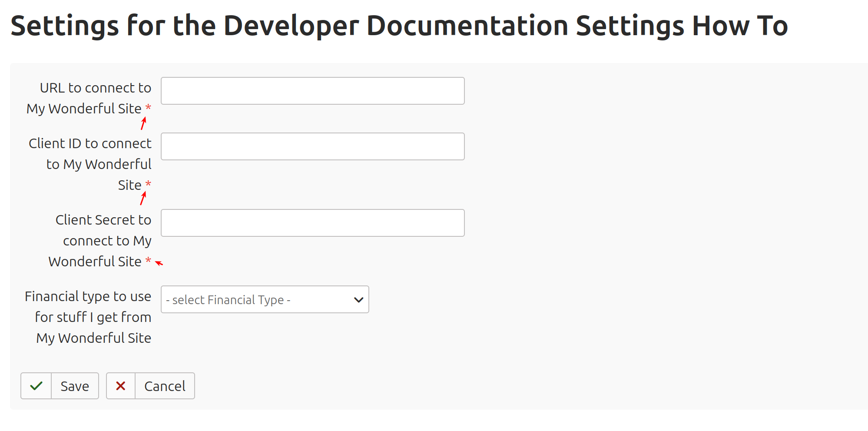868x431 pixels.
Task: Click the Save button label
Action: tap(75, 386)
